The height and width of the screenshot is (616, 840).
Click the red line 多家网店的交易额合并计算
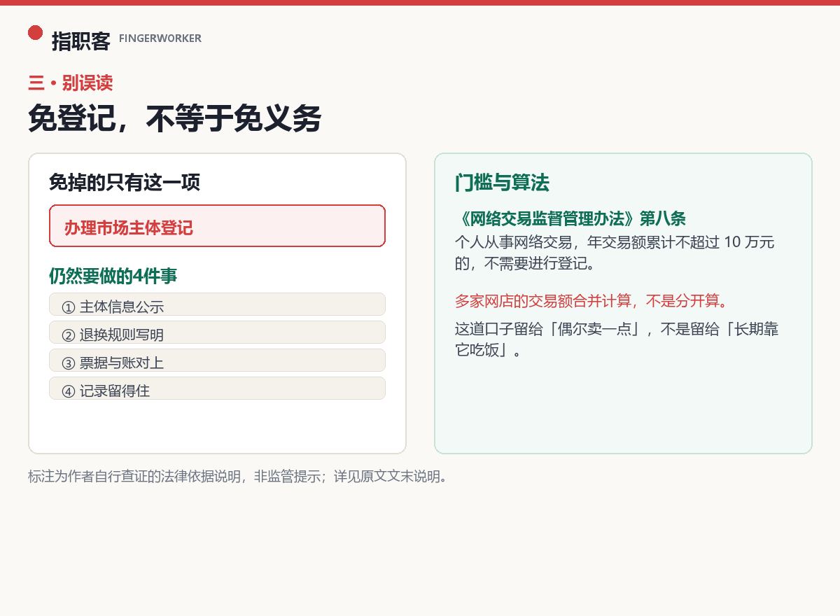coord(591,302)
